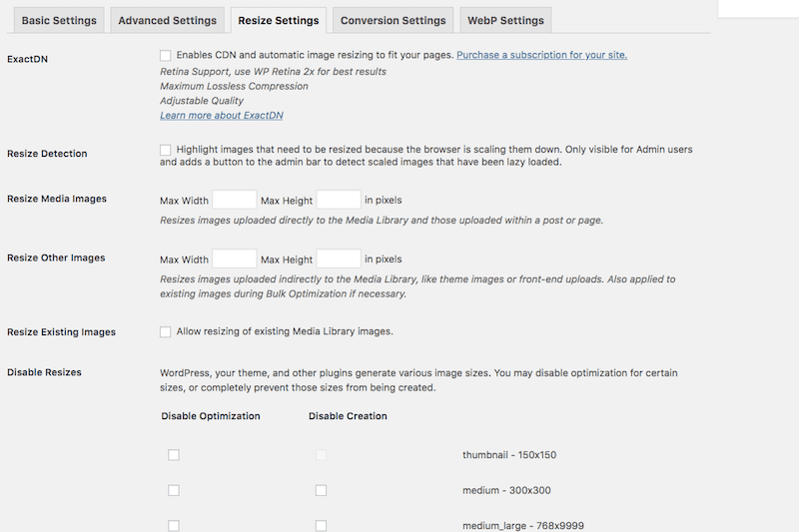Go to the WebP Settings tab
Viewport: 799px width, 532px height.
505,20
